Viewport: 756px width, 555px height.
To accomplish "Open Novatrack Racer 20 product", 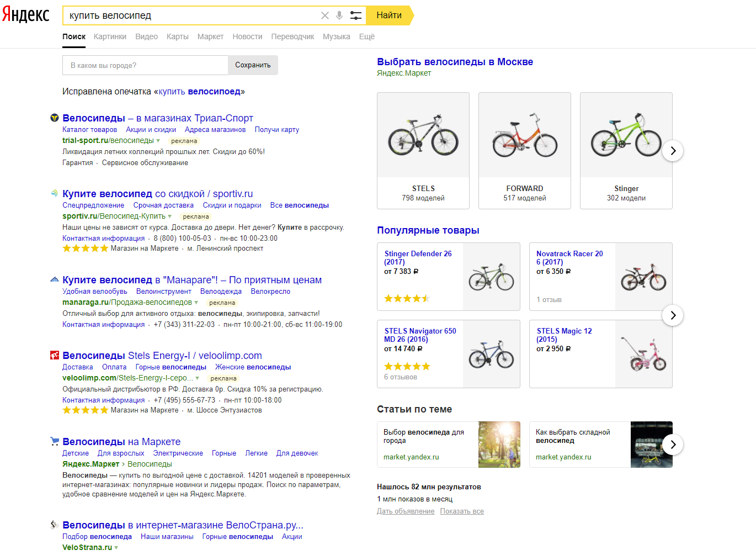I will pyautogui.click(x=601, y=277).
